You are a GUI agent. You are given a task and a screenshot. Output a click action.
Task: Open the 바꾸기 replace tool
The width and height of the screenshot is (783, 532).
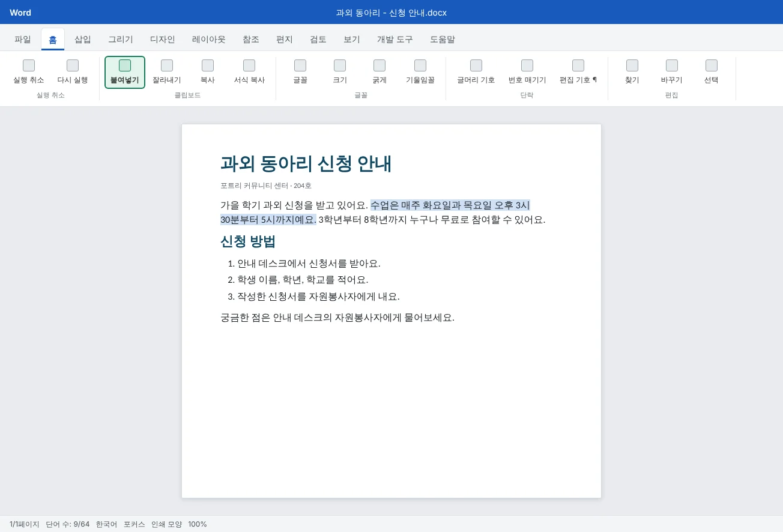pyautogui.click(x=672, y=72)
